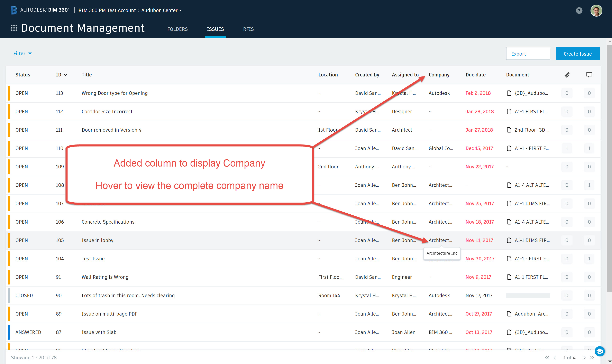Open issue 'Concrete Specifications'
The image size is (612, 364).
click(108, 222)
